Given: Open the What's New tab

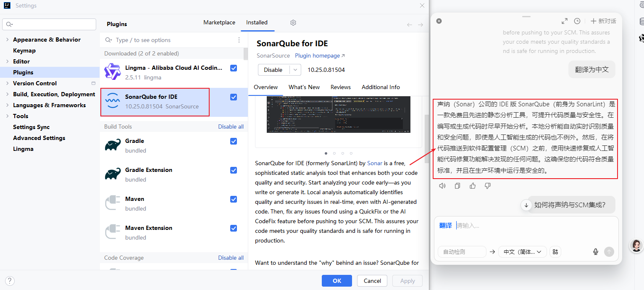Looking at the screenshot, I should (x=304, y=87).
